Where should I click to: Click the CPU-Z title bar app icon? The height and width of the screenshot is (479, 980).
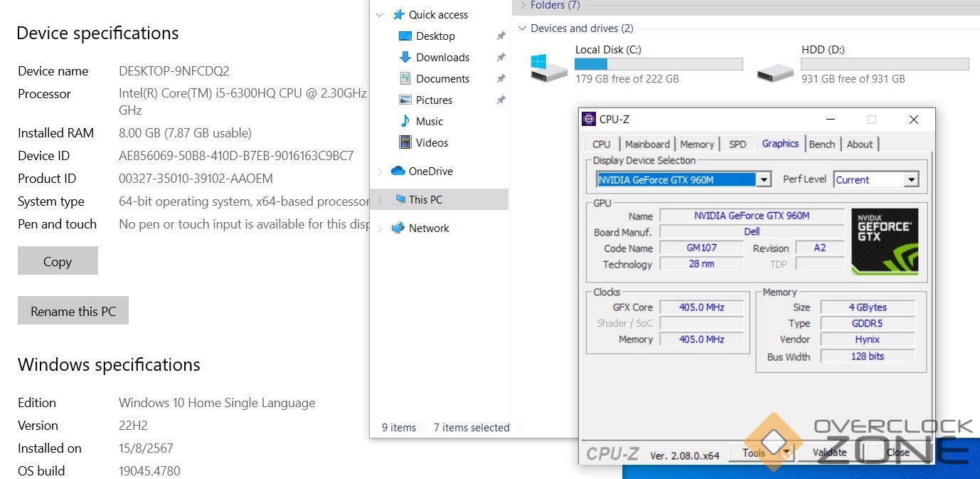(x=589, y=120)
